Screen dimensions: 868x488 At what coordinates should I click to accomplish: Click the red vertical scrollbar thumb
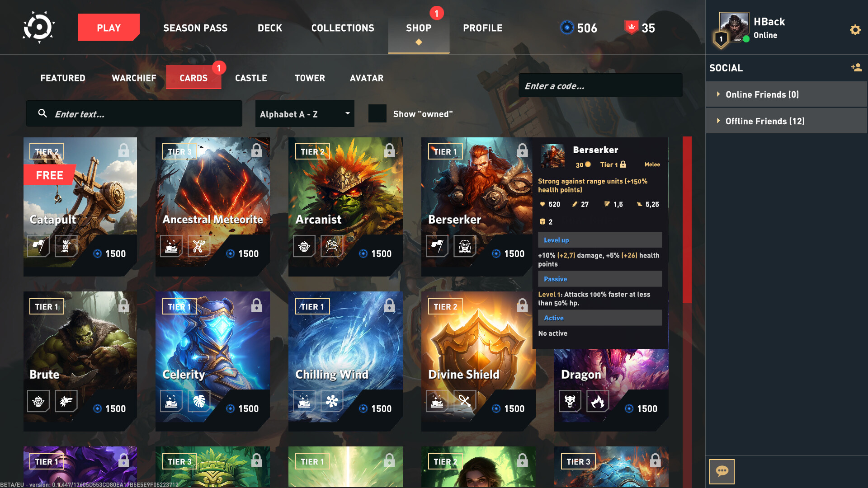pyautogui.click(x=687, y=220)
